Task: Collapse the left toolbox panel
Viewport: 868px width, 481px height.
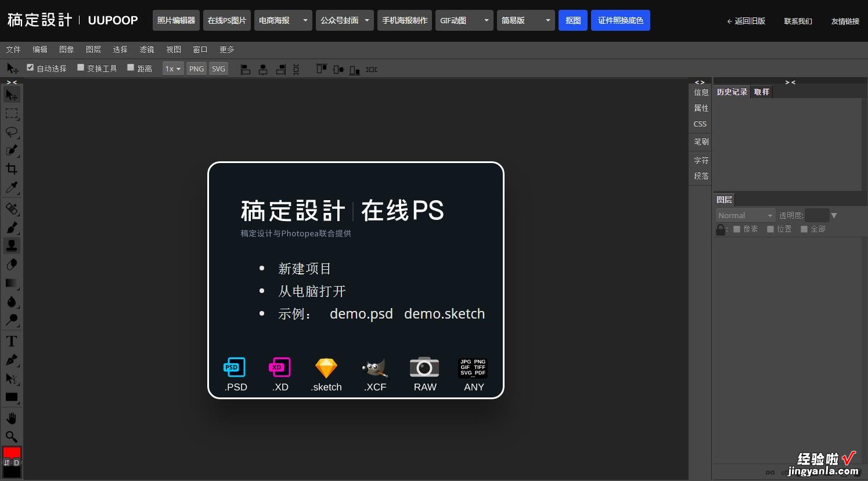Action: point(12,82)
